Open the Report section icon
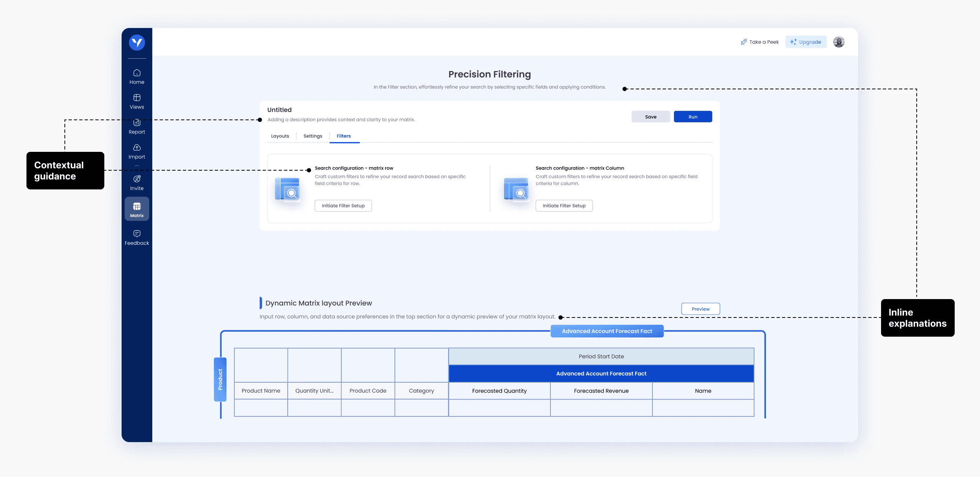 coord(137,123)
